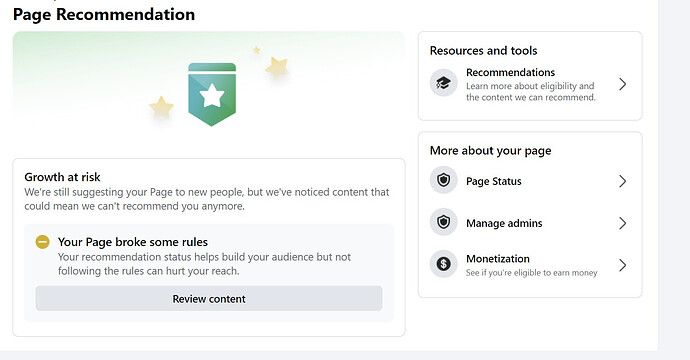The width and height of the screenshot is (690, 360).
Task: Click the Manage admins shield icon
Action: 443,222
